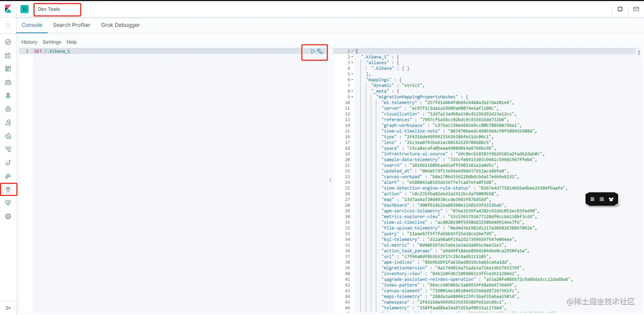Open the newsfeed envelope icon
644x315 pixels.
636,9
